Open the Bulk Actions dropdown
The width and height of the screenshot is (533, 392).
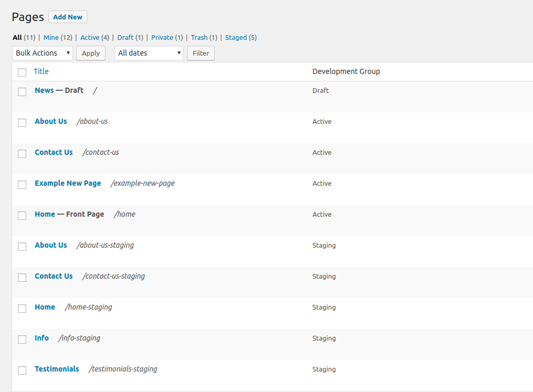point(43,53)
